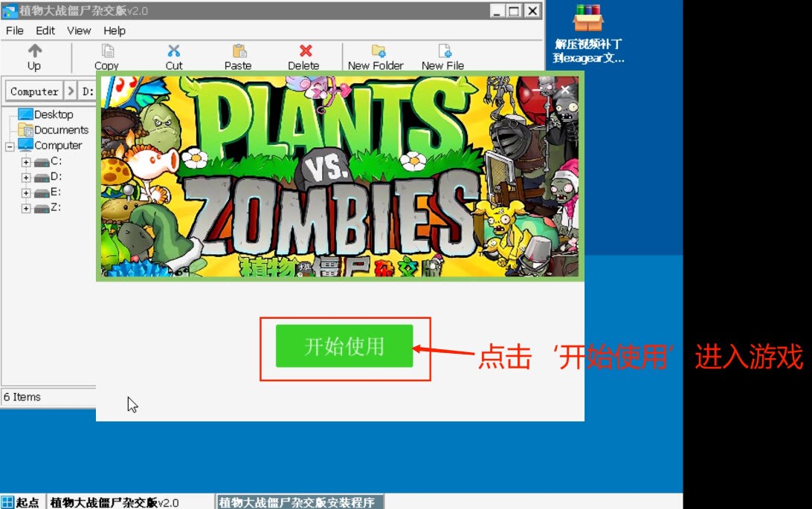812x509 pixels.
Task: Select Computer in the folder tree
Action: click(x=58, y=146)
